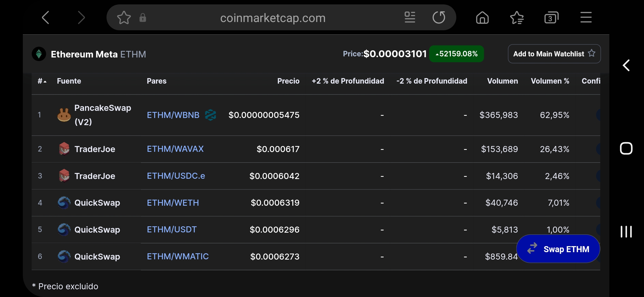This screenshot has width=644, height=297.
Task: Reload the page with refresh icon
Action: (439, 18)
